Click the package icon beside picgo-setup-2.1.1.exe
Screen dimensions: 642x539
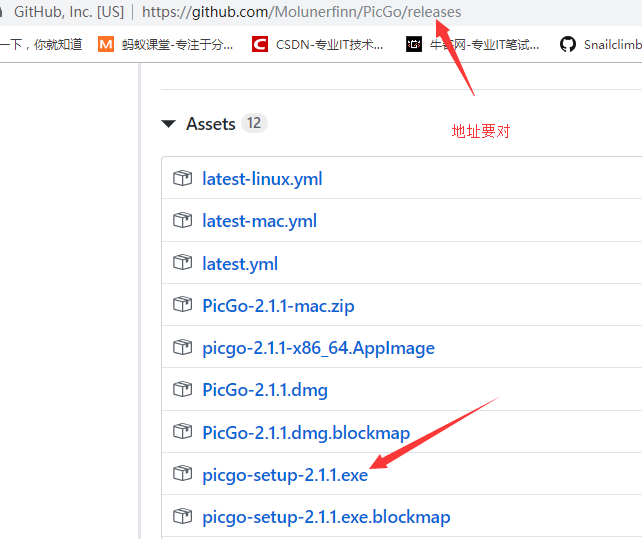(182, 474)
